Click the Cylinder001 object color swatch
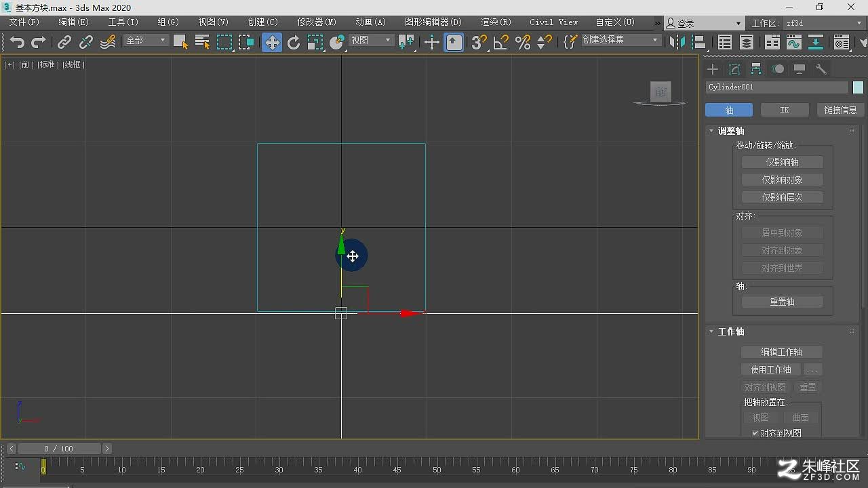 tap(858, 87)
